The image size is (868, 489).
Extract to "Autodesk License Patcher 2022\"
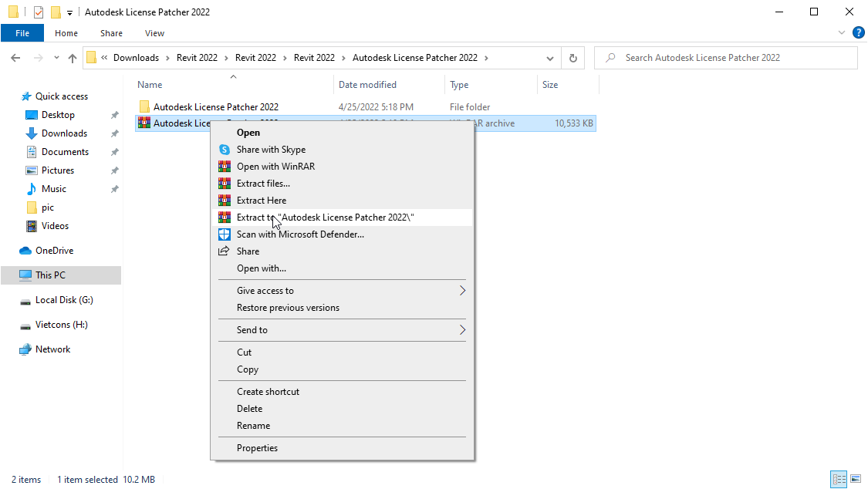(325, 218)
